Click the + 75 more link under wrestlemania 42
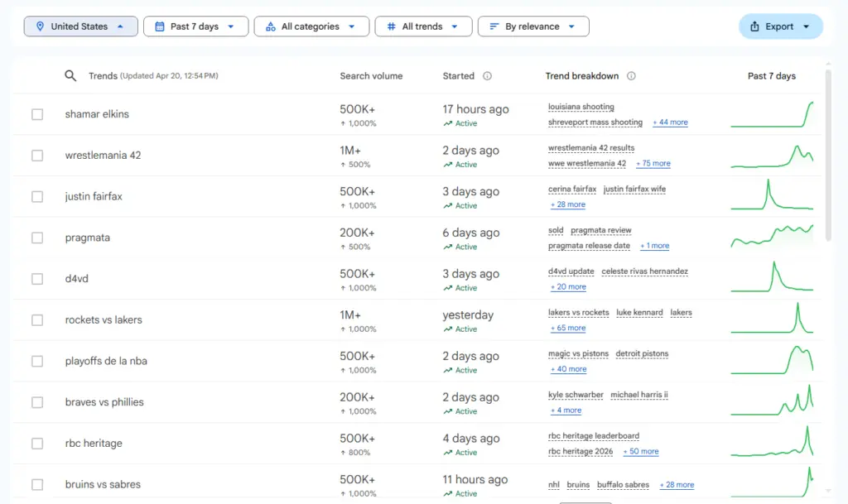The image size is (848, 504). click(x=653, y=163)
